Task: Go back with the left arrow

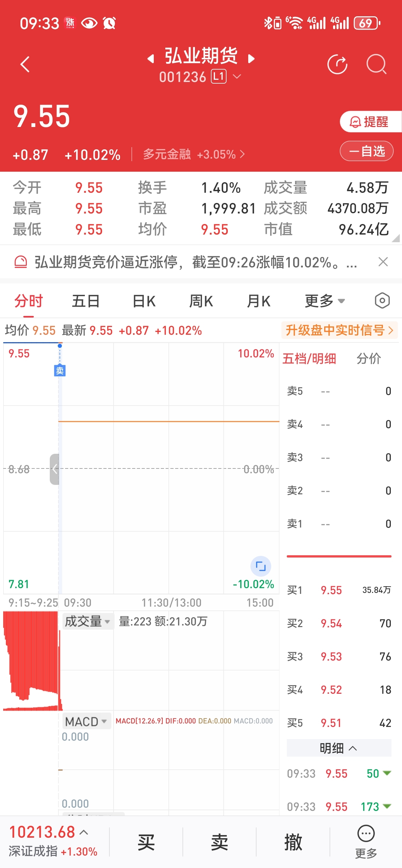Action: (x=25, y=64)
